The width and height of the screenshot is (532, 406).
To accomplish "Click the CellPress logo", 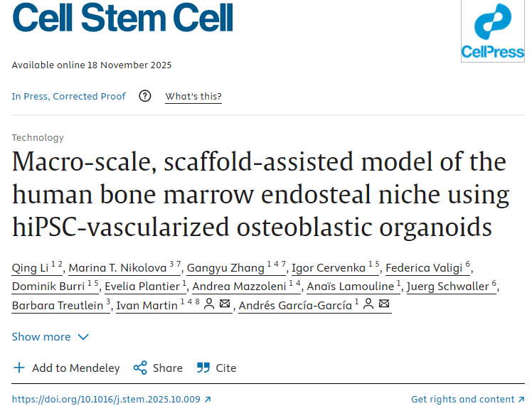I will [492, 32].
